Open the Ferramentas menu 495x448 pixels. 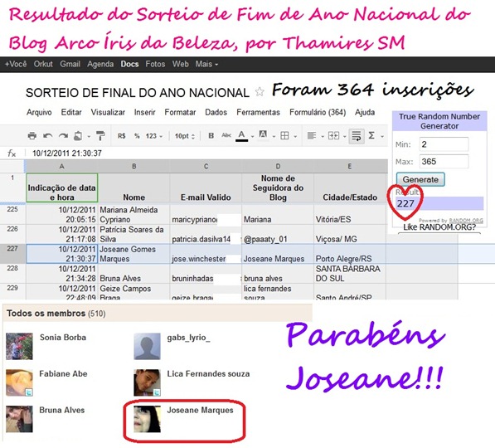[x=258, y=112]
